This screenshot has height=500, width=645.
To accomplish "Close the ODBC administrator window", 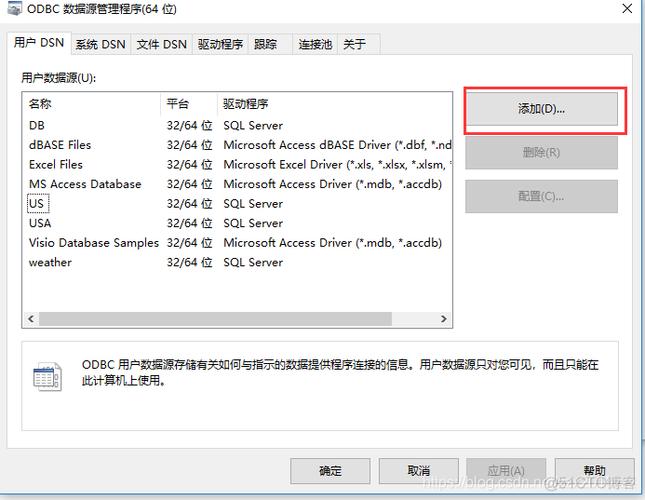I will (627, 8).
